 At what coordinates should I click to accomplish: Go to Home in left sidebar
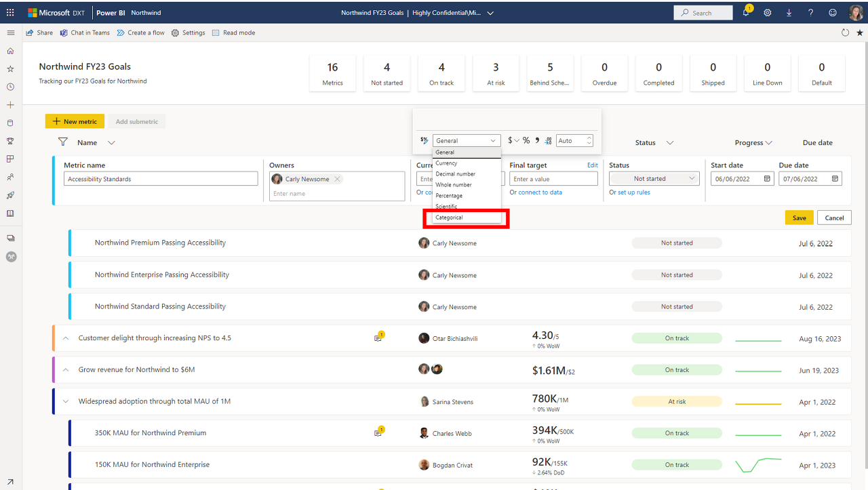point(10,51)
